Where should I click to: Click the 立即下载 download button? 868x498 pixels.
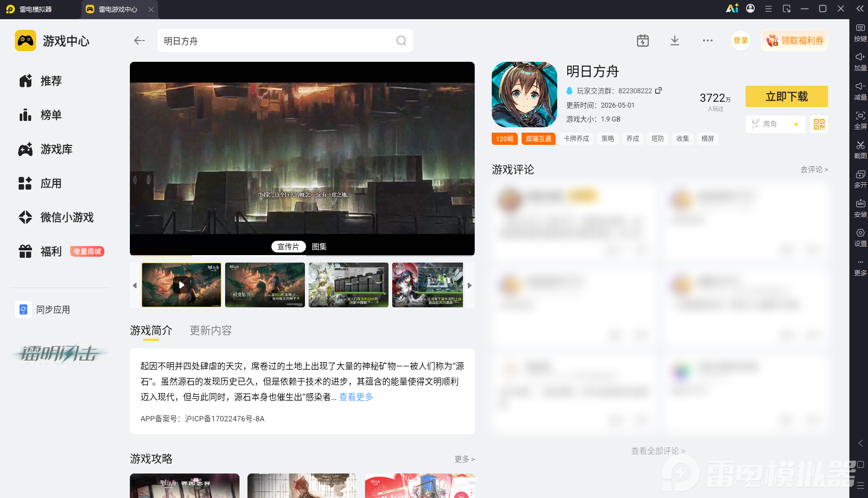[x=787, y=96]
